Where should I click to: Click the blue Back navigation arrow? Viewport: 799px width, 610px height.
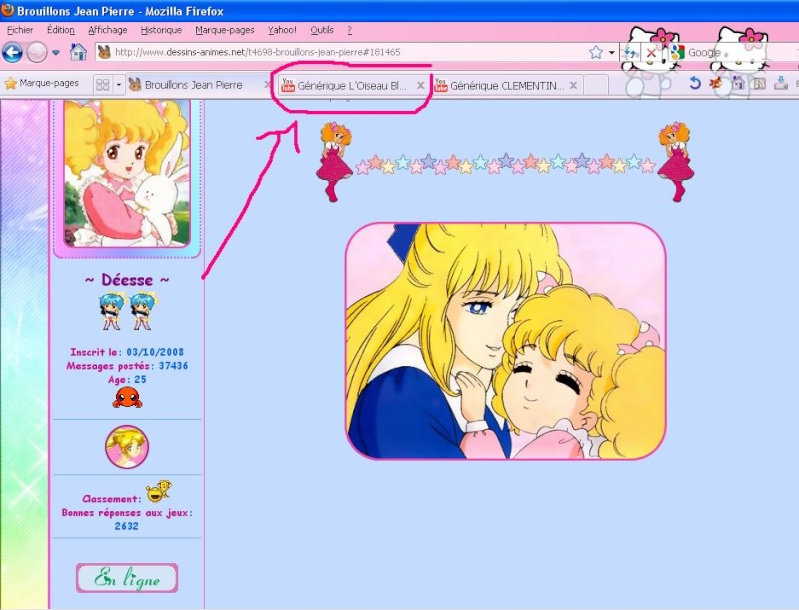click(x=13, y=52)
